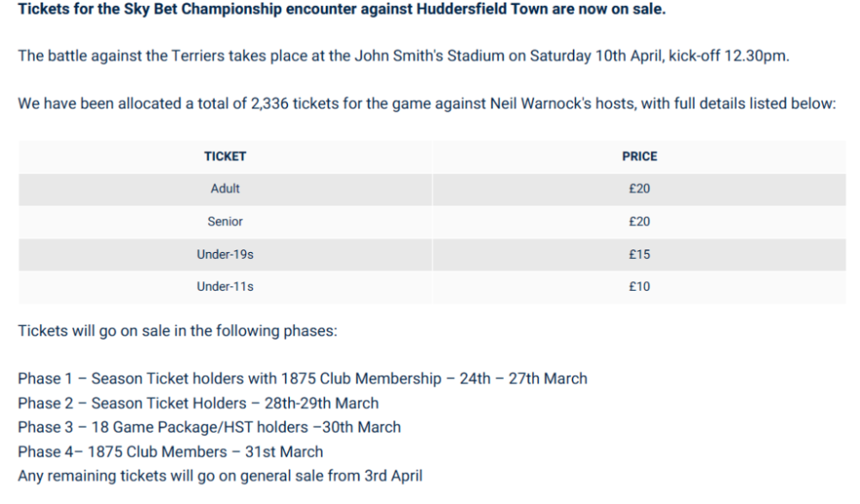Click the PRICE column header
Viewport: 860px width, 504px height.
click(x=639, y=157)
